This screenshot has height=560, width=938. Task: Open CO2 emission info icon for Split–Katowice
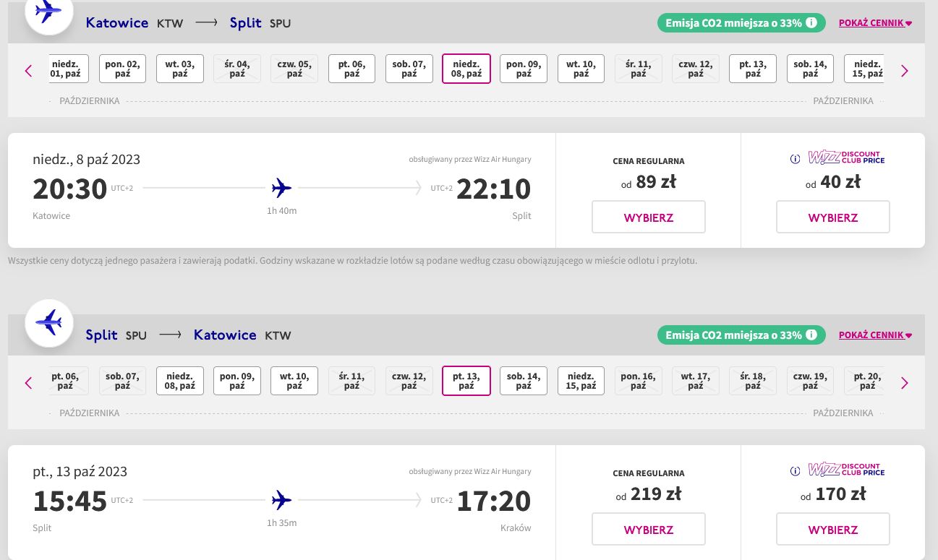click(x=811, y=335)
